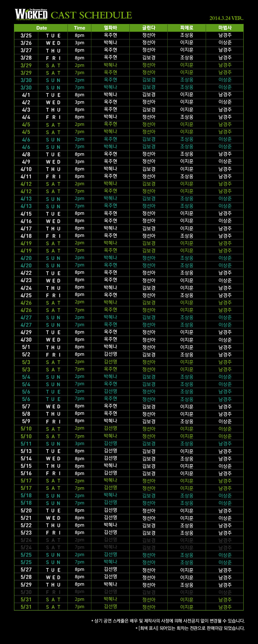Click '3pm' in the 3/26 row

point(79,43)
